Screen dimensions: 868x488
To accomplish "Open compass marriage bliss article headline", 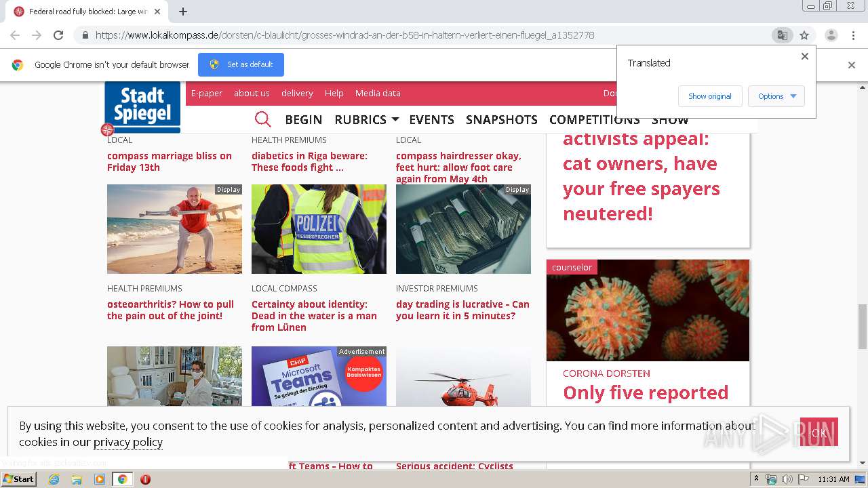I will pyautogui.click(x=170, y=161).
